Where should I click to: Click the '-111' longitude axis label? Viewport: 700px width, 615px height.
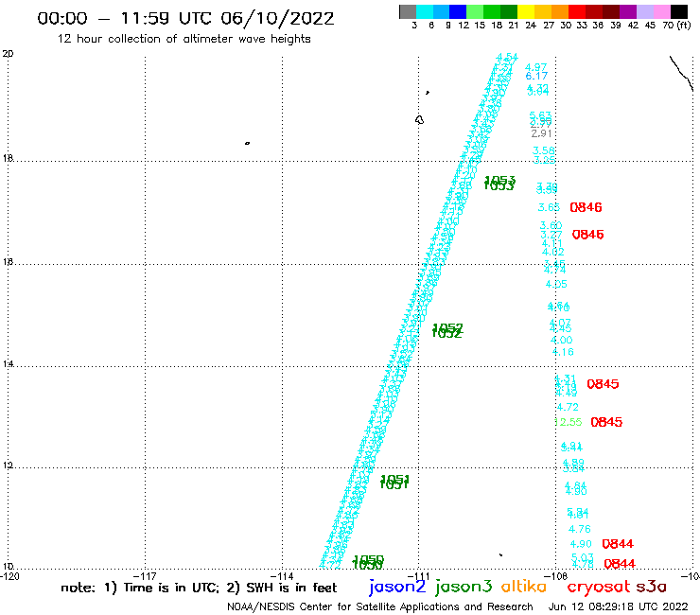coord(419,576)
